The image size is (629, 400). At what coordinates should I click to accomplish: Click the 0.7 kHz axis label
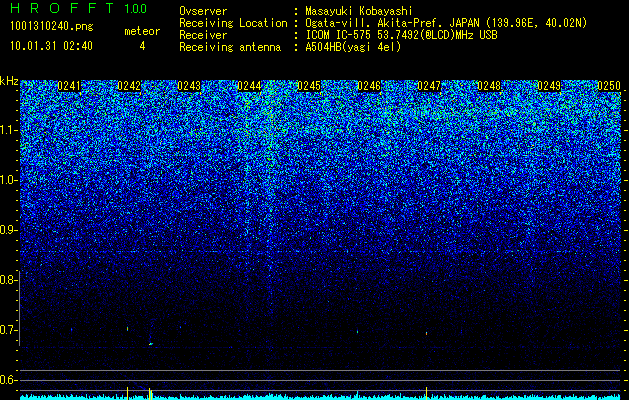(x=9, y=330)
